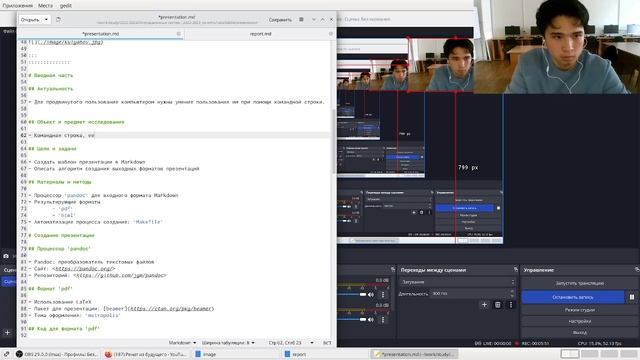Open the gedit application menu

(x=66, y=6)
